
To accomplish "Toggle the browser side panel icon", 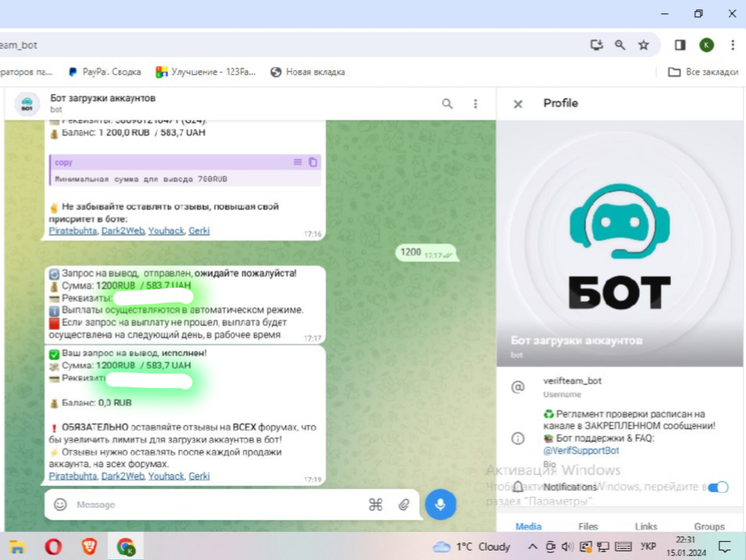I will [x=680, y=45].
